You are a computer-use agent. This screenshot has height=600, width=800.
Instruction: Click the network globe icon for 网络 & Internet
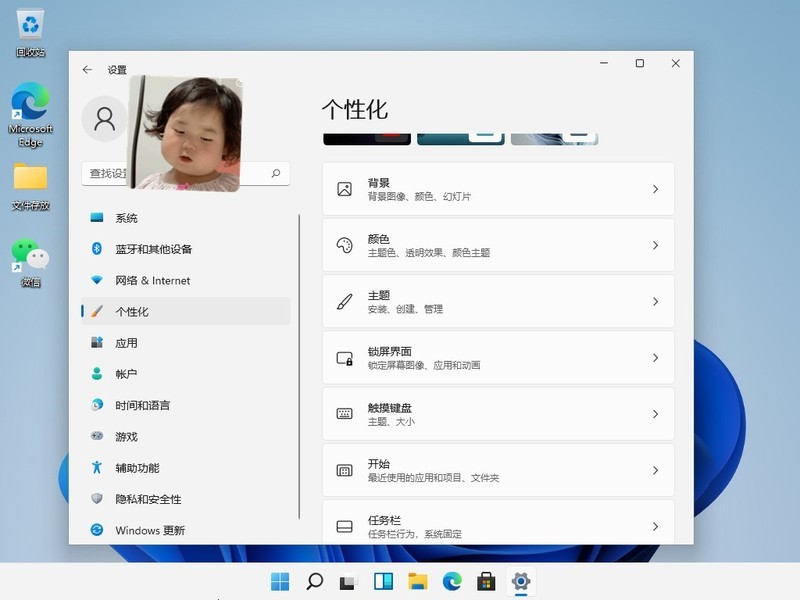coord(96,280)
